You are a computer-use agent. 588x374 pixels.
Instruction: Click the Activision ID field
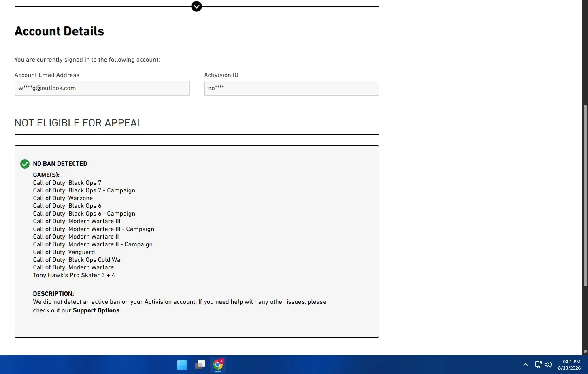(292, 88)
